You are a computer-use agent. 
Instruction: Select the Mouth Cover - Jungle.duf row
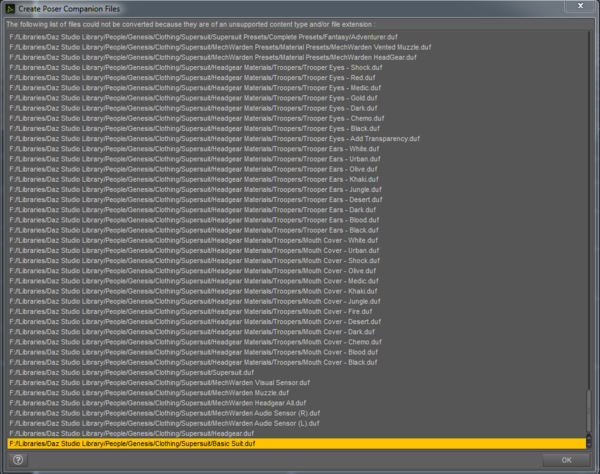pos(297,301)
